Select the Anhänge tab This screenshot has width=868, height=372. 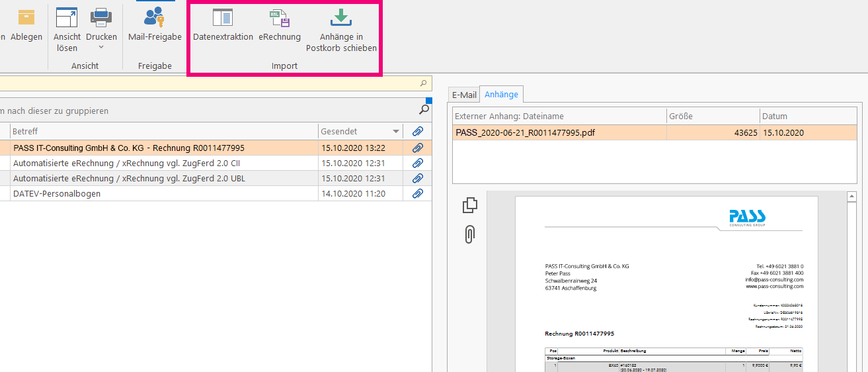point(501,95)
